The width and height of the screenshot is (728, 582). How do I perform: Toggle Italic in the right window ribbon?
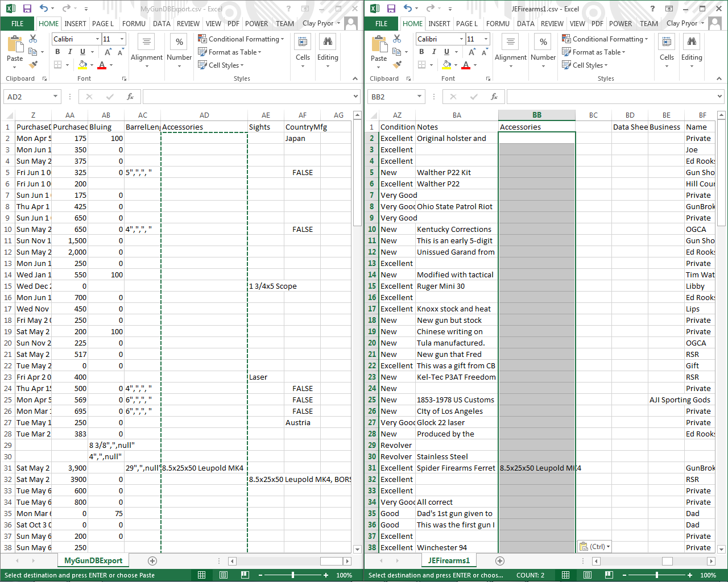click(x=434, y=52)
